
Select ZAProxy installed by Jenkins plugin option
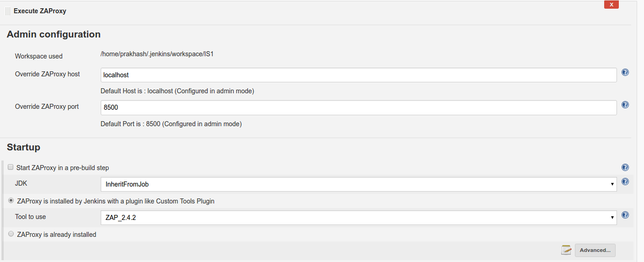pos(11,201)
